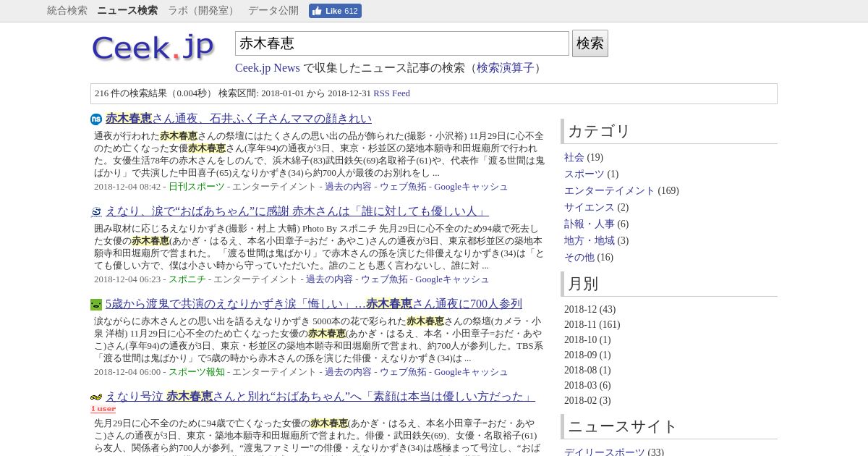The image size is (868, 456).
Task: Open the 統合検索 tab
Action: click(x=67, y=11)
